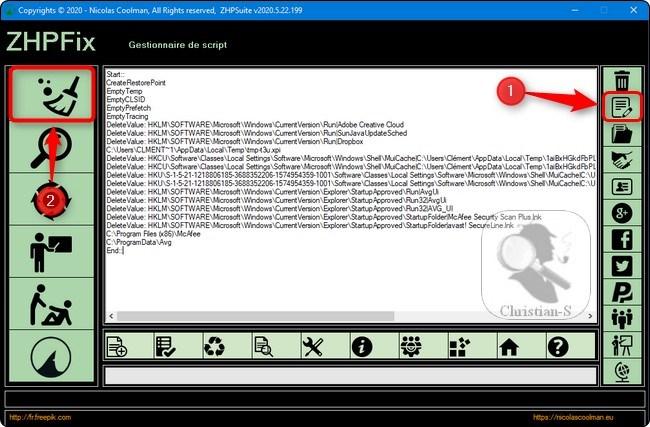Click the right scroll arrow of script box
Viewport: 650px width, 427px height.
590,316
